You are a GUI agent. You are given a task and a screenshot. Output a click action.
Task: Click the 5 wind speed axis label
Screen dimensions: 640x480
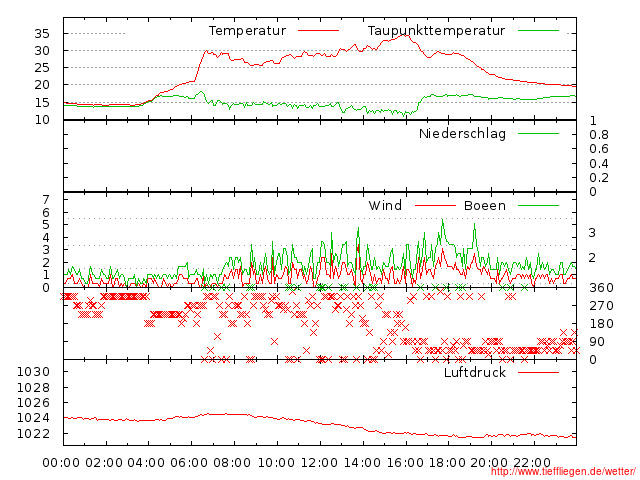(x=46, y=225)
